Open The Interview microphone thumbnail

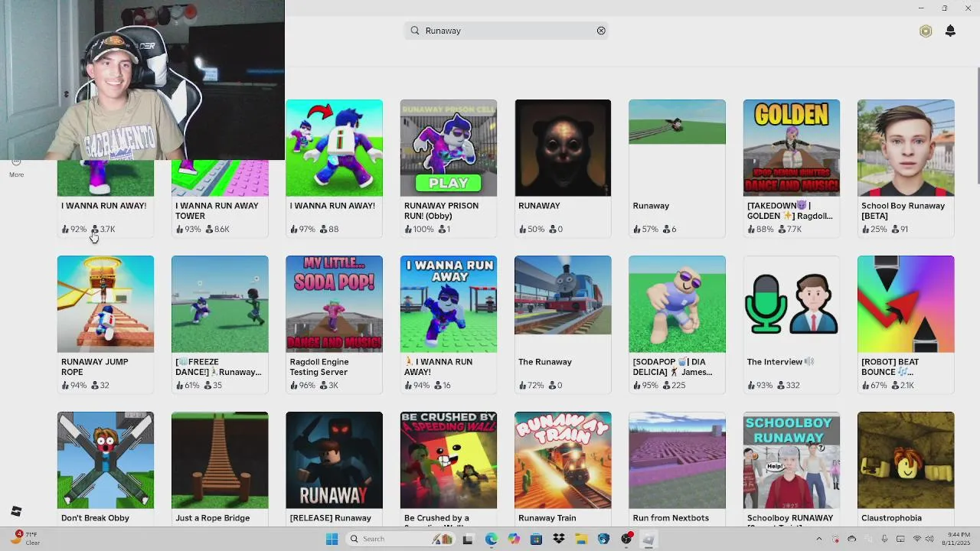[x=791, y=304]
